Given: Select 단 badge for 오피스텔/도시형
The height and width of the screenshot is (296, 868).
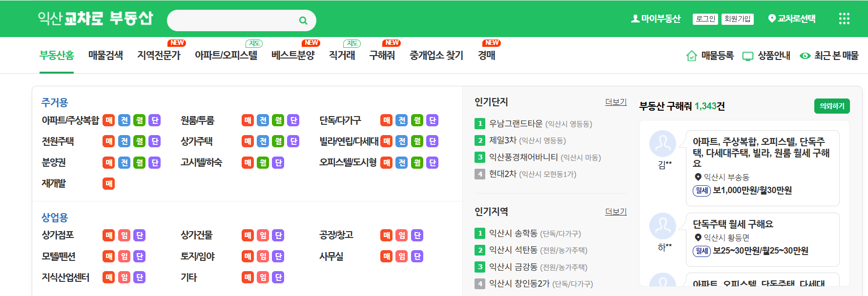Looking at the screenshot, I should (x=432, y=162).
